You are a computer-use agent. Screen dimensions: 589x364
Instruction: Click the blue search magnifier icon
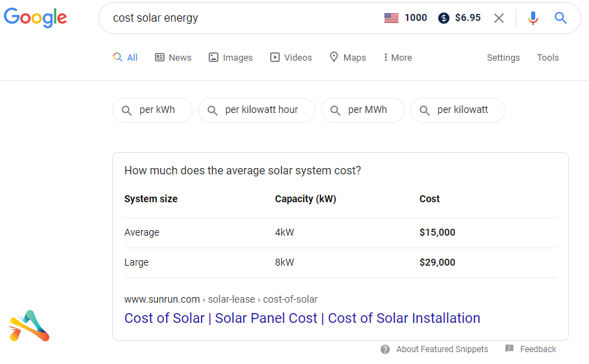point(560,18)
